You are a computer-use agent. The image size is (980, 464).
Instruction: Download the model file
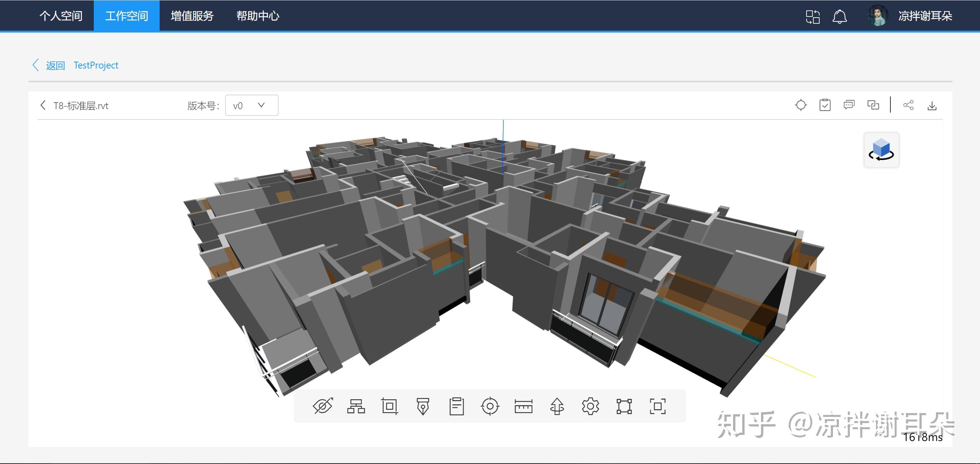click(x=932, y=105)
